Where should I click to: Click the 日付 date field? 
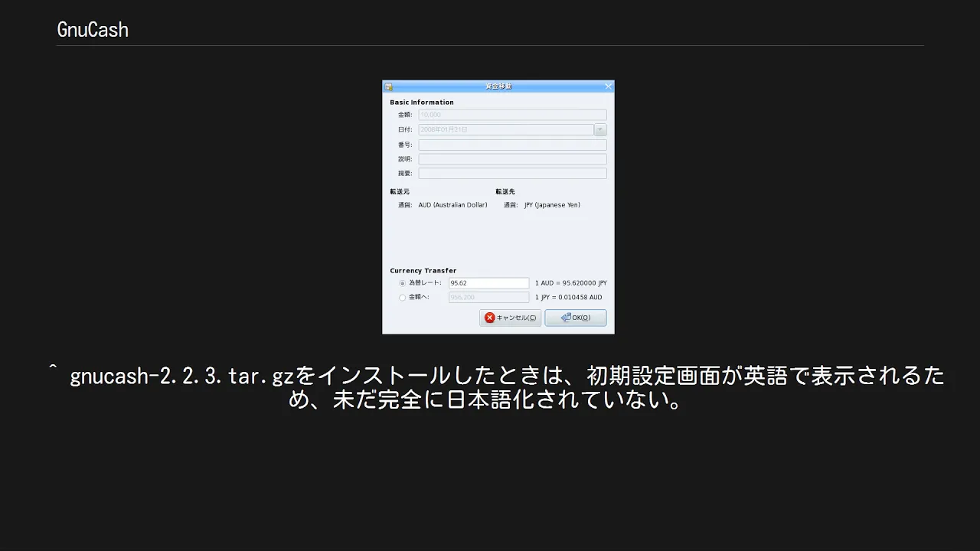pos(506,130)
